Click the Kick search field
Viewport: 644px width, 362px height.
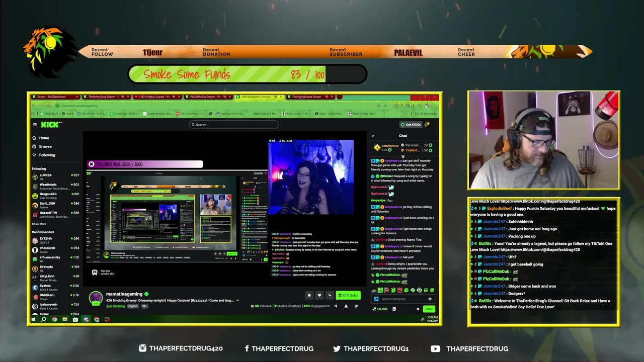click(x=233, y=125)
